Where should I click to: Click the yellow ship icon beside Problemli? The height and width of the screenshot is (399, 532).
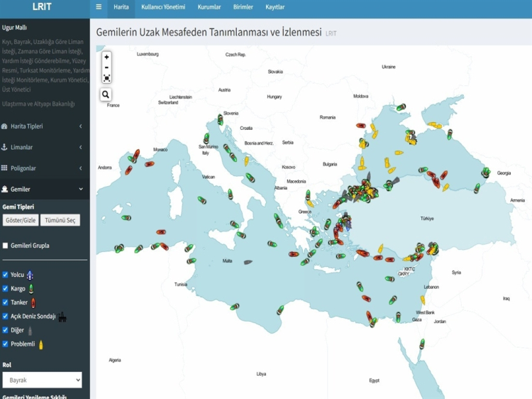pos(41,345)
